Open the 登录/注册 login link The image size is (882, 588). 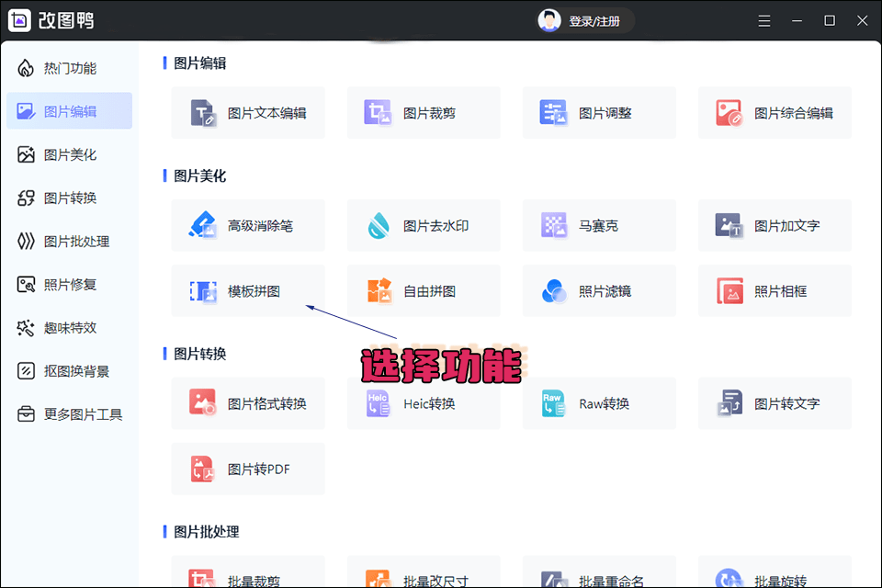pos(594,21)
